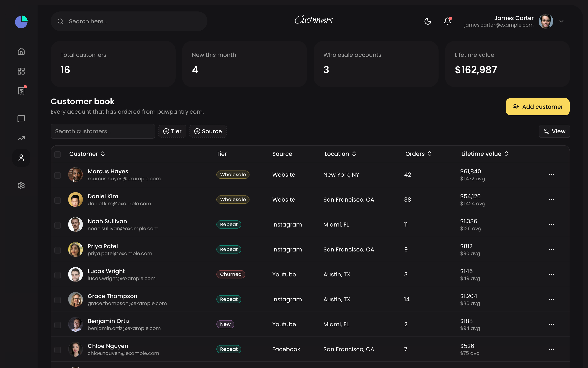
Task: Open the Home page from sidebar
Action: point(21,51)
